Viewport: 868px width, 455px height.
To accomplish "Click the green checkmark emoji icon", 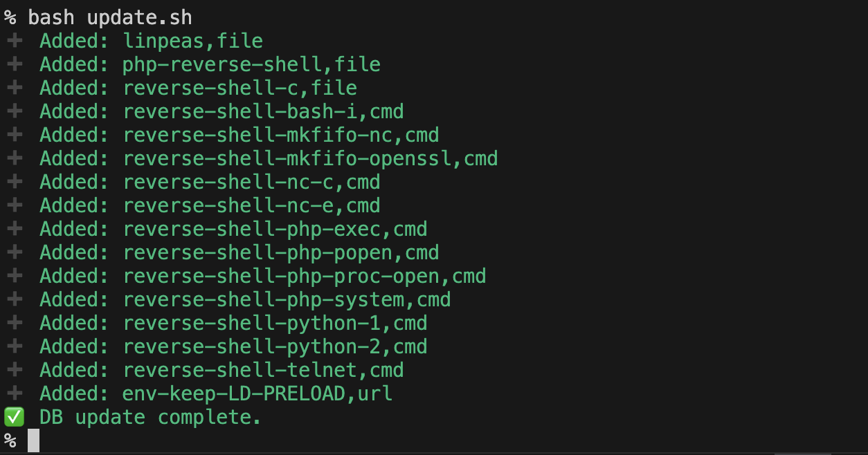I will coord(14,418).
